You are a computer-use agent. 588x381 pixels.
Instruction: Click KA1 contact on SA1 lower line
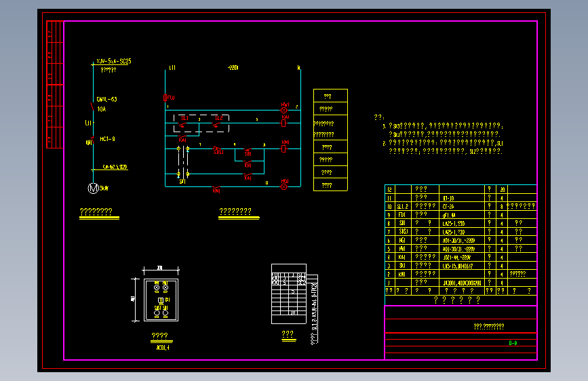(248, 174)
